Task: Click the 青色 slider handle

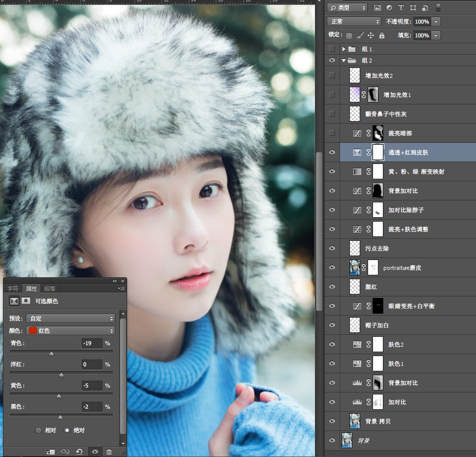Action: tap(52, 354)
